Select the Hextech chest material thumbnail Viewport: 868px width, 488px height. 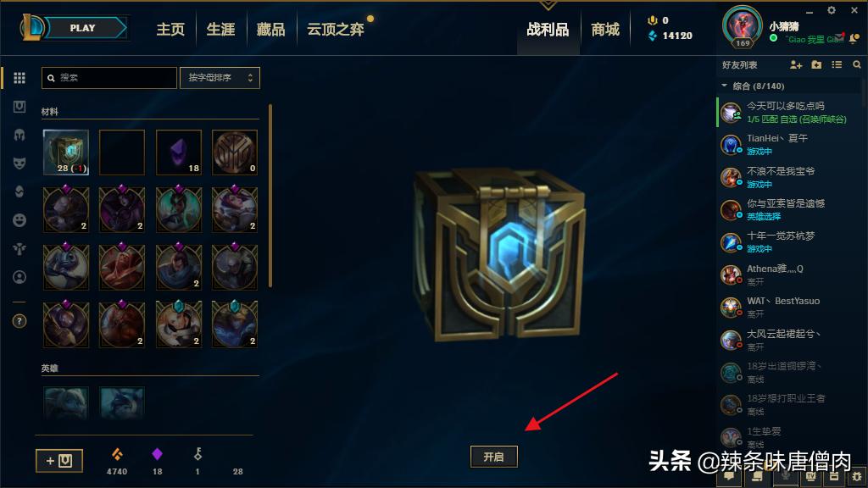point(66,152)
